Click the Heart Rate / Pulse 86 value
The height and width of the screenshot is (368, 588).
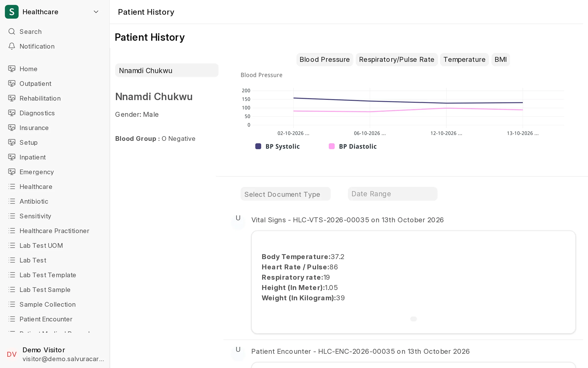(x=333, y=267)
